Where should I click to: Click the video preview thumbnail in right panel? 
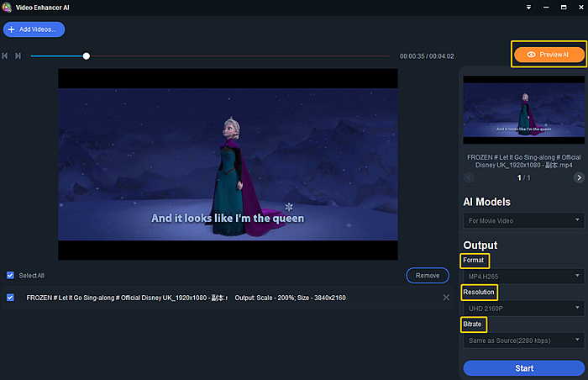coord(524,109)
